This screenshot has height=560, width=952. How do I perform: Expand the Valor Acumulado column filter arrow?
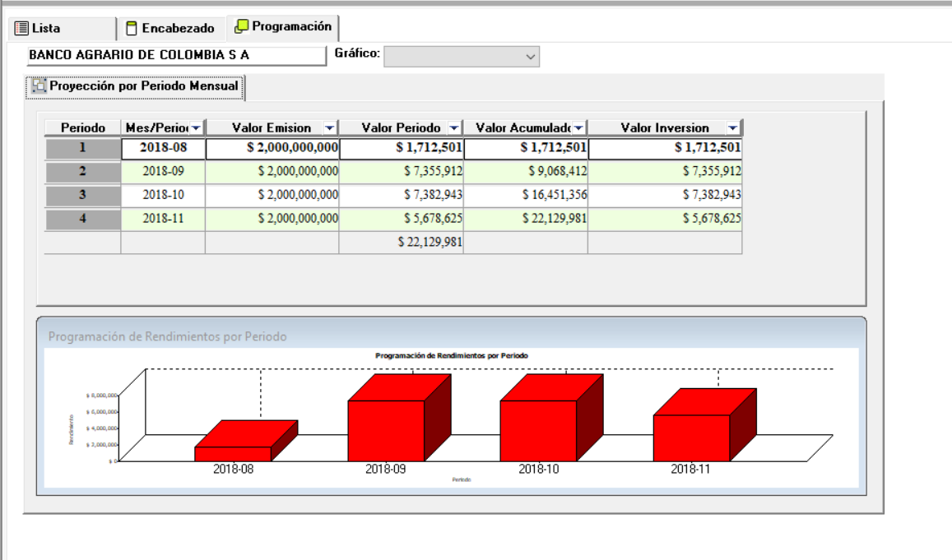(x=578, y=128)
